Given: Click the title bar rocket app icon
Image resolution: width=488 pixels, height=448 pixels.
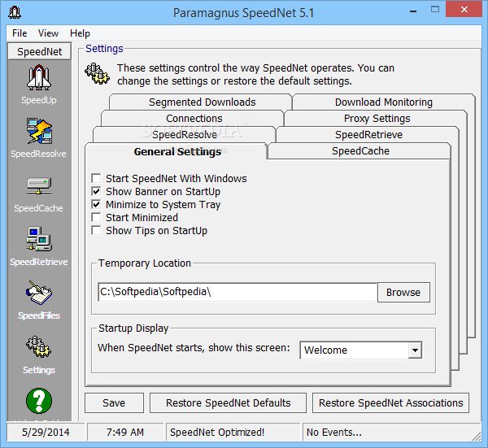Looking at the screenshot, I should click(x=15, y=13).
